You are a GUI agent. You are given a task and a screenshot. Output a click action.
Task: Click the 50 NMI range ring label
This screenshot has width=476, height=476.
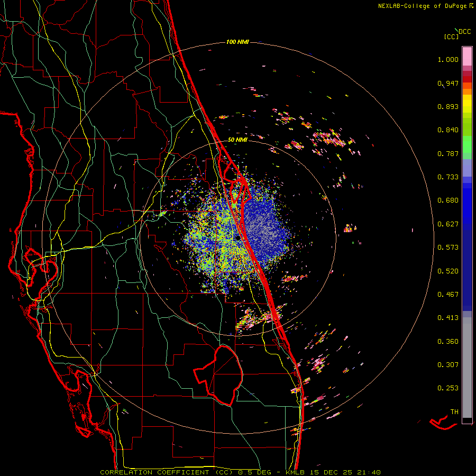237,140
